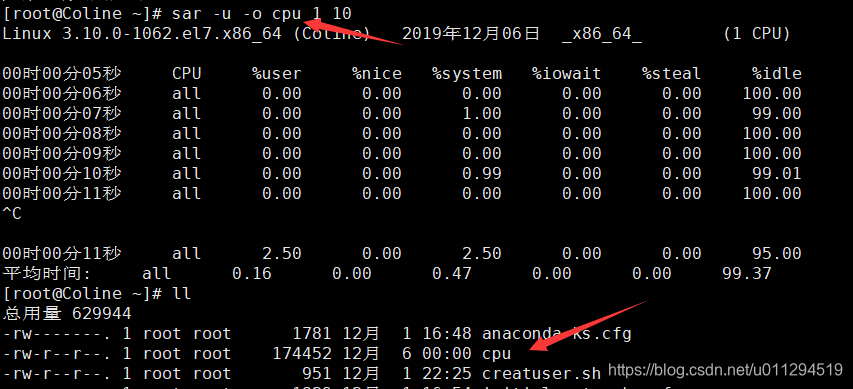Click the %iowait column header
The width and height of the screenshot is (853, 389).
tap(567, 73)
